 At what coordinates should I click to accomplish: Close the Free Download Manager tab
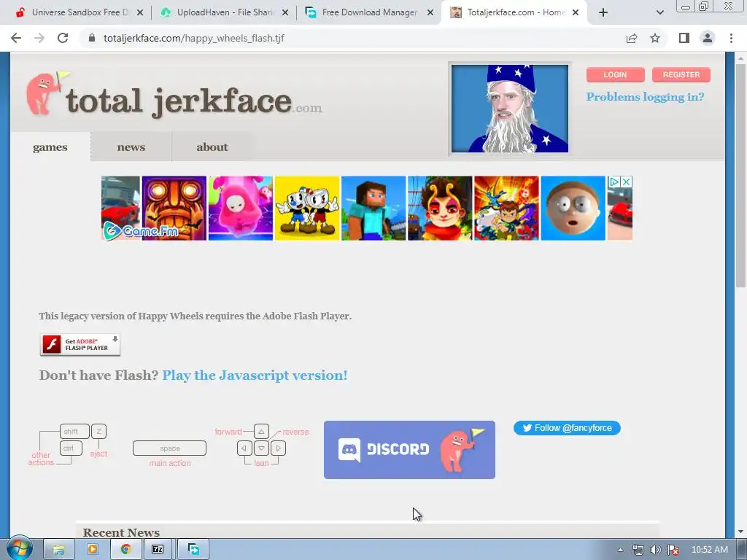[430, 13]
